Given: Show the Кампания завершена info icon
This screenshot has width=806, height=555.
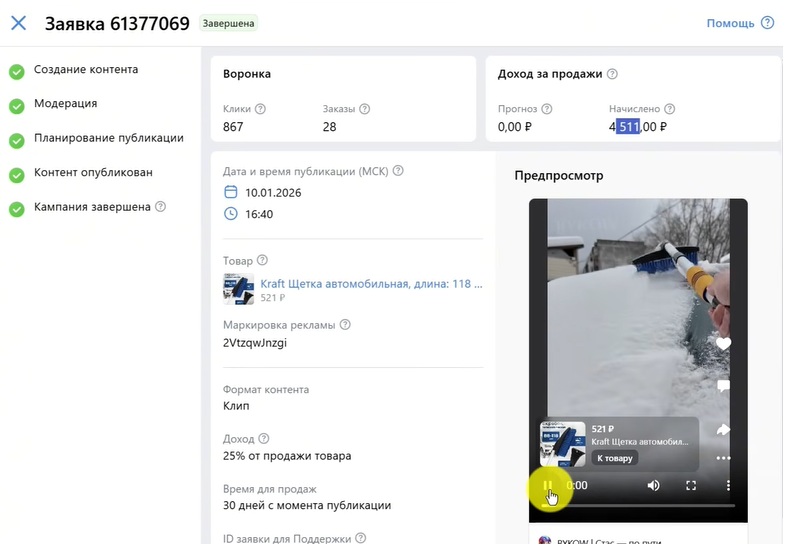Looking at the screenshot, I should tap(160, 207).
